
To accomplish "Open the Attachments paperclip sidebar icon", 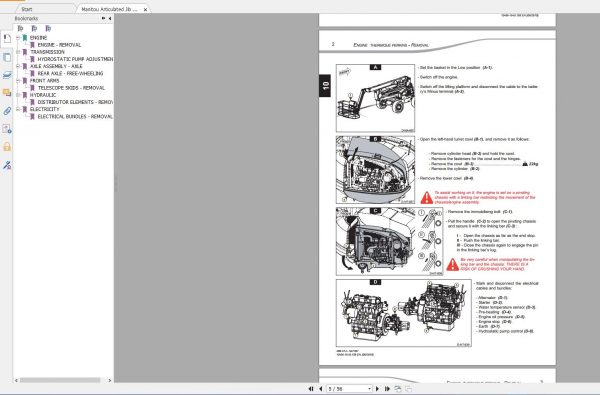I will pos(7,111).
